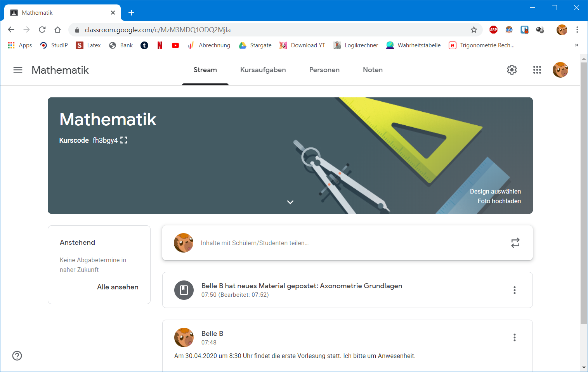Show the hidden bookmarks overflow
The height and width of the screenshot is (372, 588).
tap(577, 45)
